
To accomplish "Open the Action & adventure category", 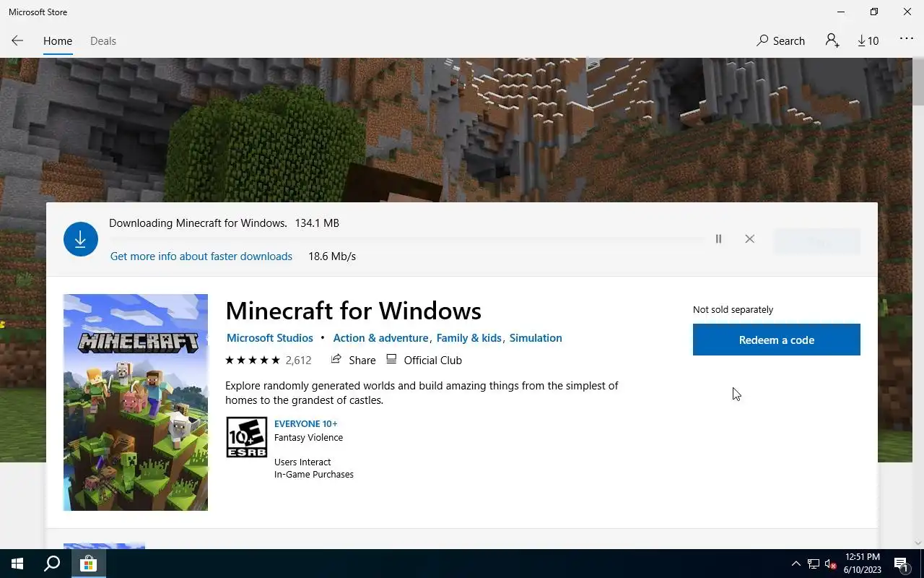I will (x=380, y=338).
